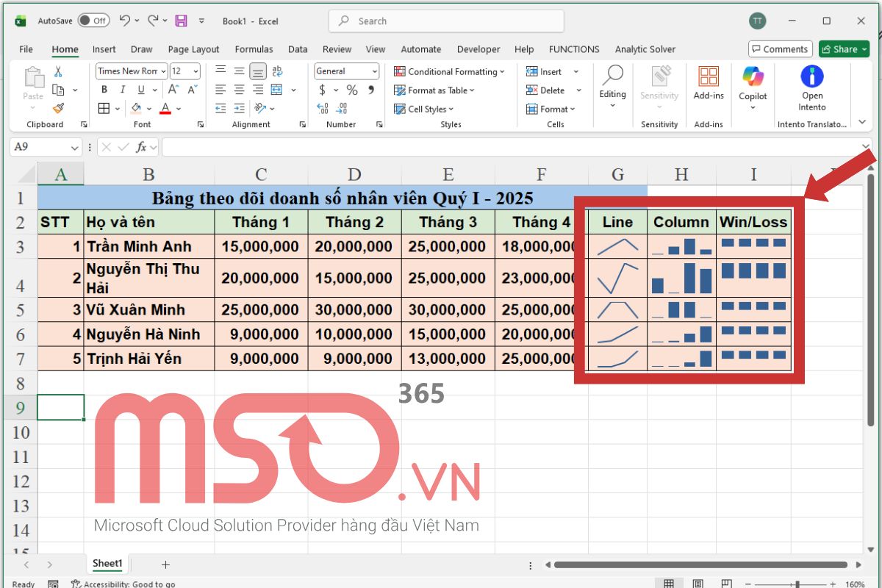Open the Insert ribbon tab

click(x=104, y=49)
